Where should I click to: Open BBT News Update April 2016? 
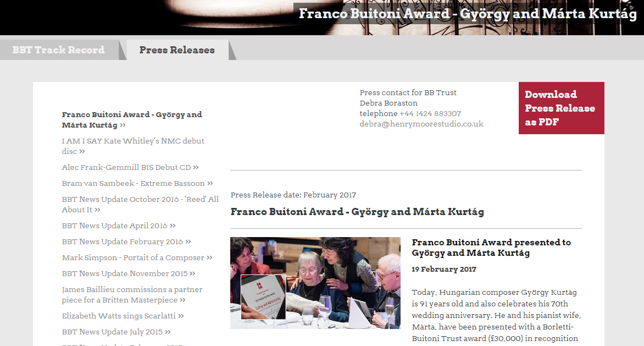pos(119,226)
